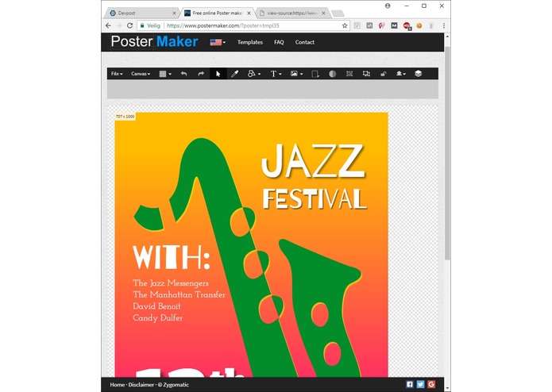Image resolution: width=552 pixels, height=392 pixels.
Task: Select the pointer selection tool
Action: [x=218, y=74]
